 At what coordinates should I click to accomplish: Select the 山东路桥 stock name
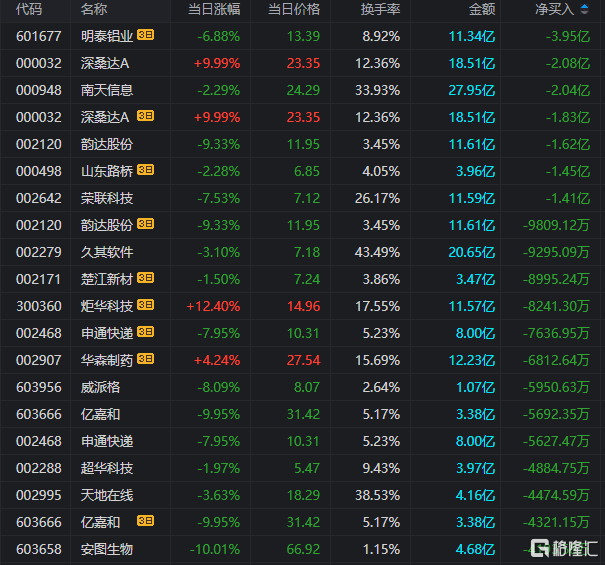click(x=107, y=171)
